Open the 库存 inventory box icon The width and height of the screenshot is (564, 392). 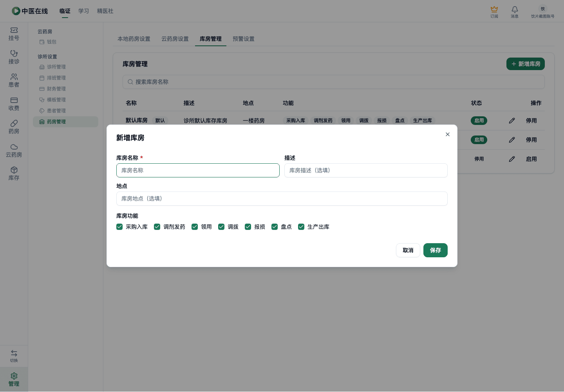(14, 170)
